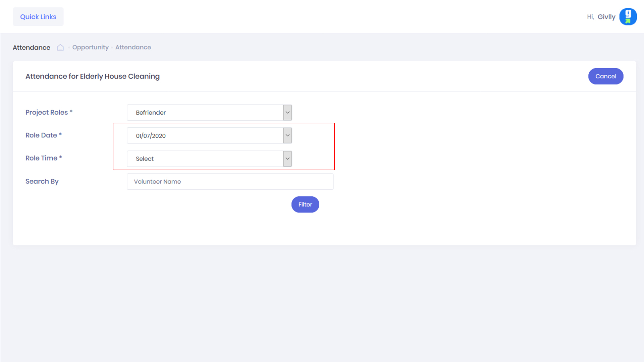644x362 pixels.
Task: Click the Attendance for Elderly House Cleaning heading
Action: tap(93, 76)
